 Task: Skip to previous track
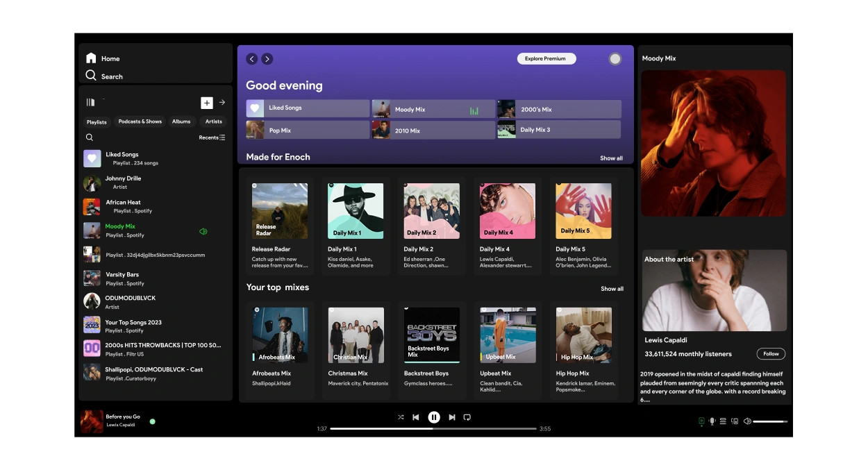tap(416, 417)
